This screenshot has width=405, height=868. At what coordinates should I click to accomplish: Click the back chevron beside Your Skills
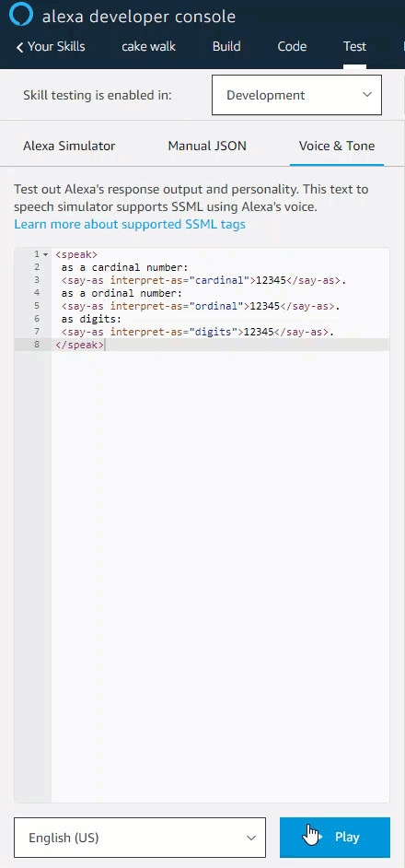tap(20, 48)
